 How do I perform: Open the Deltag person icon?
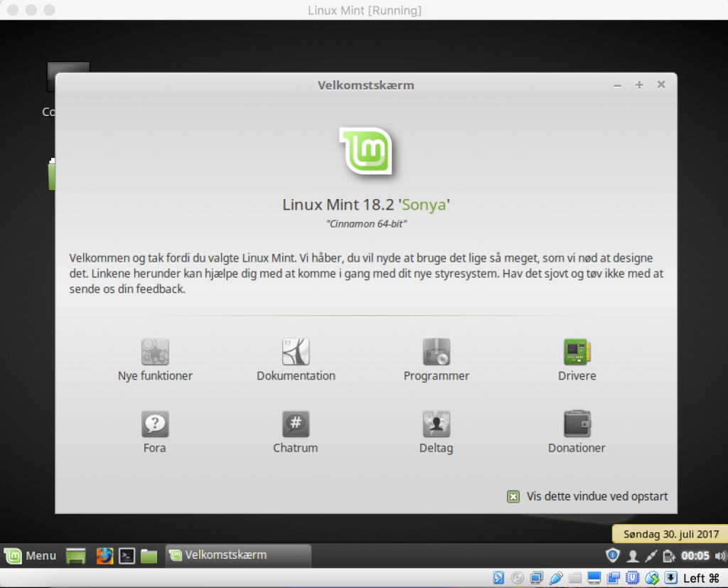(x=437, y=424)
